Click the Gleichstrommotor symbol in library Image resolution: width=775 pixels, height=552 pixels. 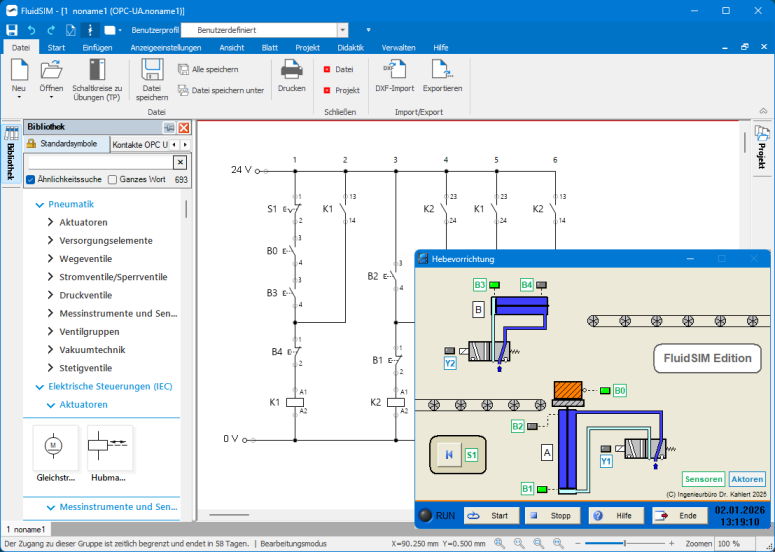coord(56,447)
